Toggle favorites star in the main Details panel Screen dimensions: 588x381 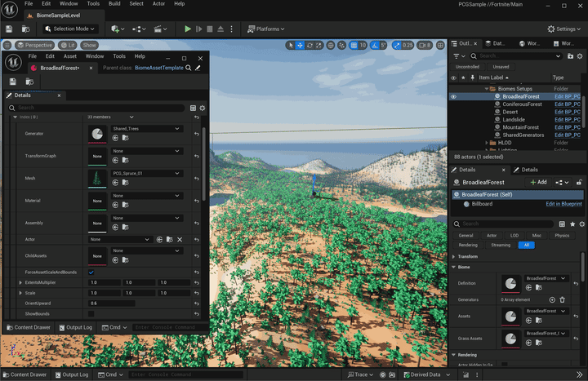coord(572,224)
